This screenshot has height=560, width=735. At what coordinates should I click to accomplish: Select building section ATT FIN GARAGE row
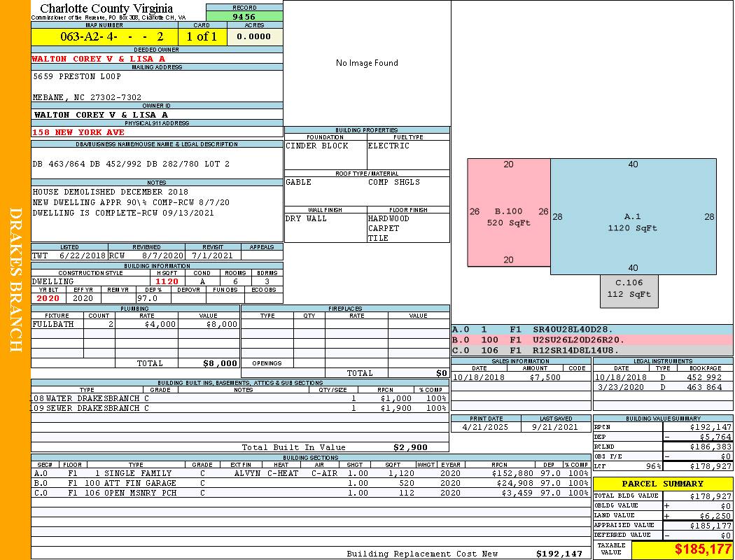pos(311,483)
